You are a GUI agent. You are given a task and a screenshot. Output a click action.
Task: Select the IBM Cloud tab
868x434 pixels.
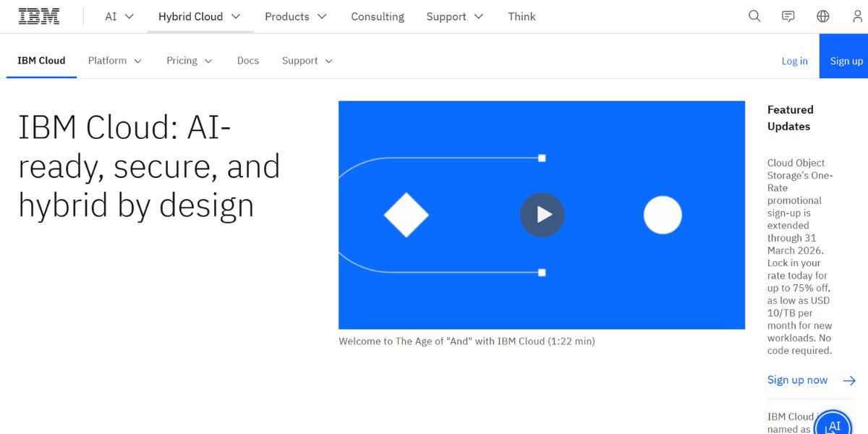click(x=41, y=61)
